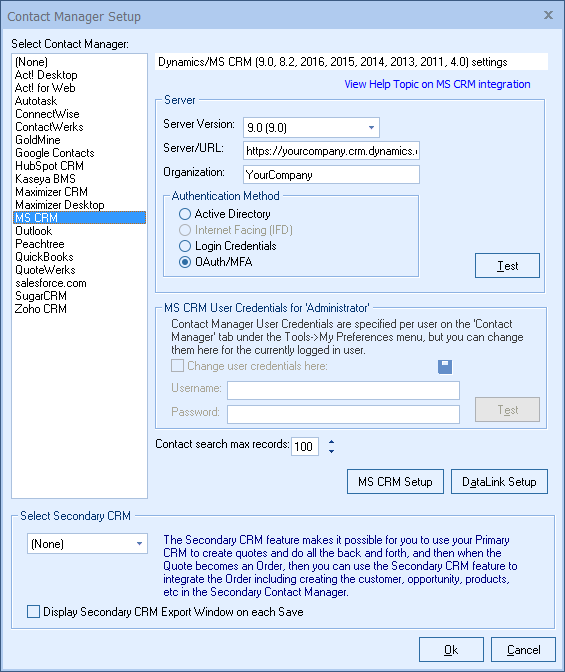Select the highlighted MS CRM item
The image size is (565, 672).
(x=79, y=218)
